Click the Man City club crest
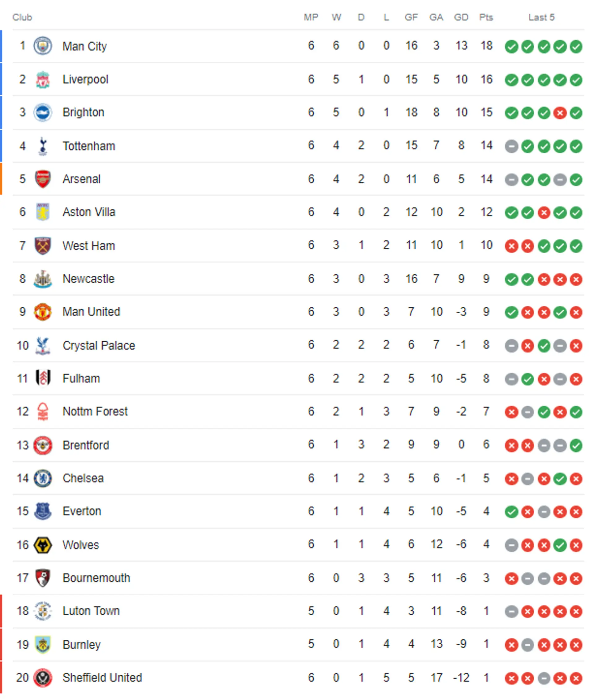The image size is (594, 700). pos(43,46)
